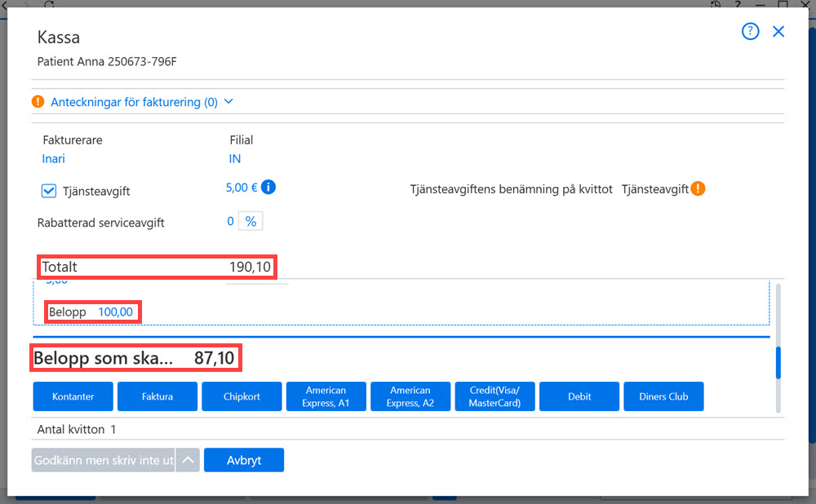Viewport: 816px width, 504px height.
Task: Select Chipkort payment button
Action: pyautogui.click(x=242, y=396)
